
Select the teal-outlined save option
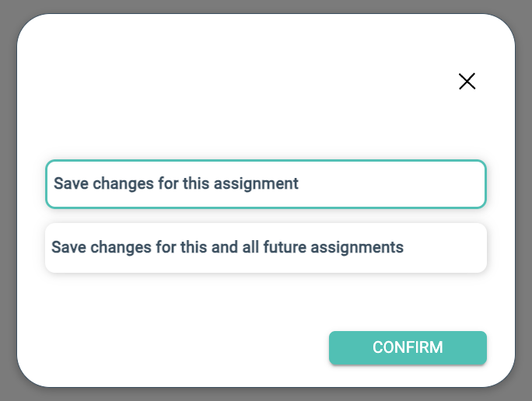[x=265, y=184]
